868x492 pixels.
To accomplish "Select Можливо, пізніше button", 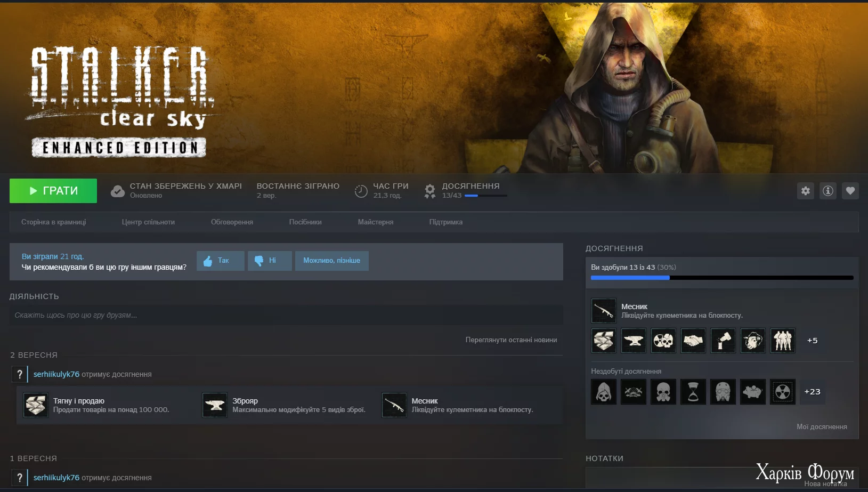I will (x=332, y=261).
